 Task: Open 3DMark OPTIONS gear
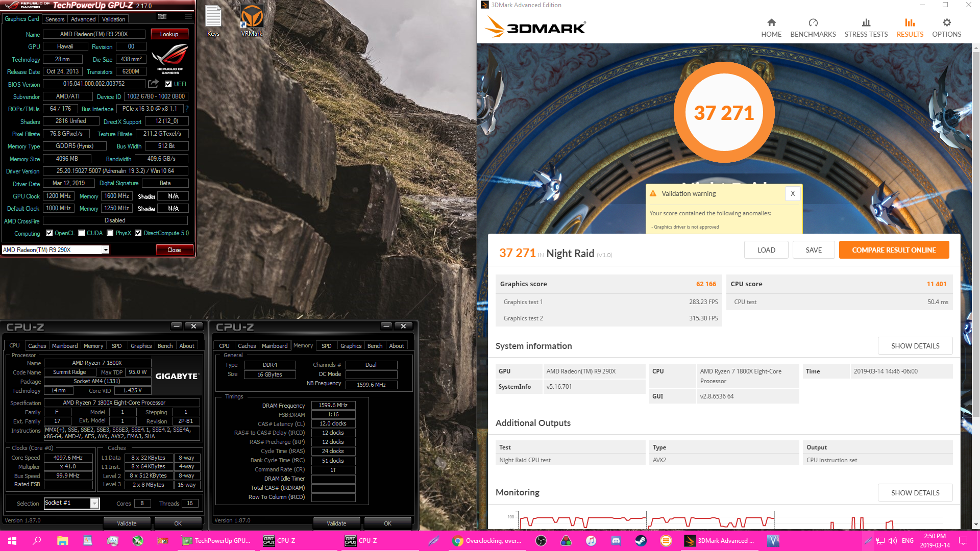pyautogui.click(x=947, y=28)
